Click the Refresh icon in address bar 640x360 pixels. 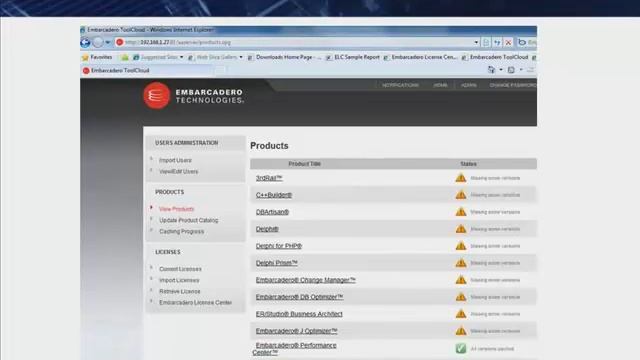coord(497,42)
